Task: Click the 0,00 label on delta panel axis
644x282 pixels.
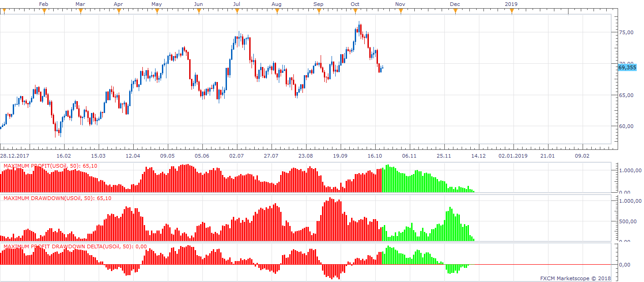Action: click(x=625, y=265)
